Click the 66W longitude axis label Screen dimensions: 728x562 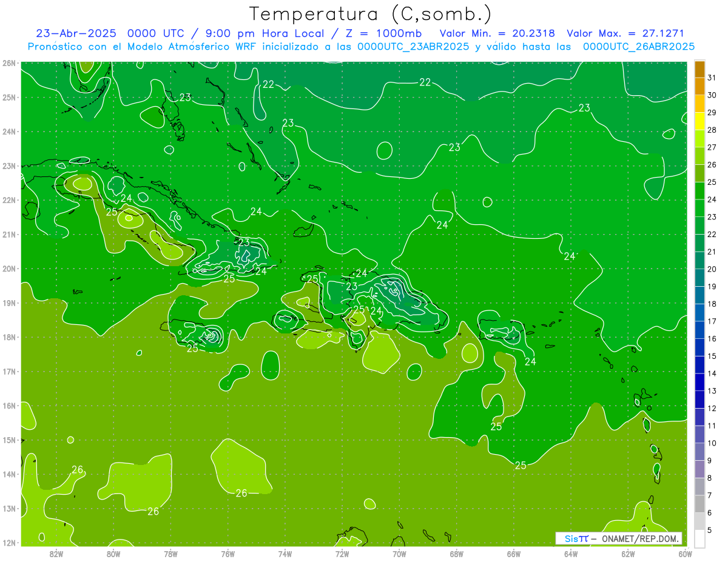coord(514,553)
